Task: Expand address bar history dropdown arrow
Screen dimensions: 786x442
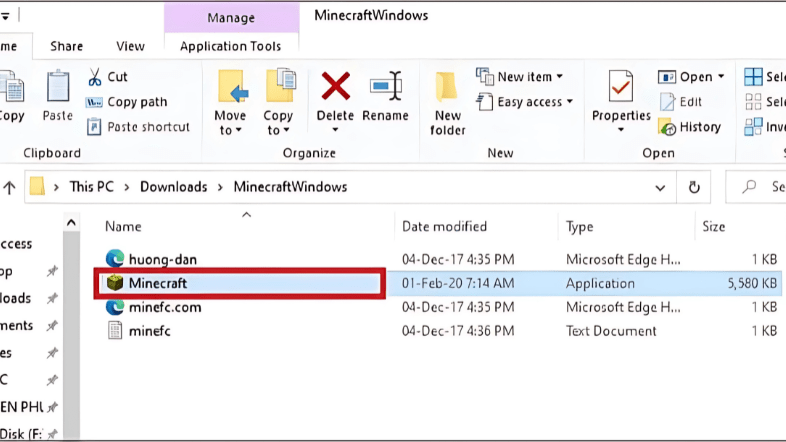Action: click(x=659, y=187)
